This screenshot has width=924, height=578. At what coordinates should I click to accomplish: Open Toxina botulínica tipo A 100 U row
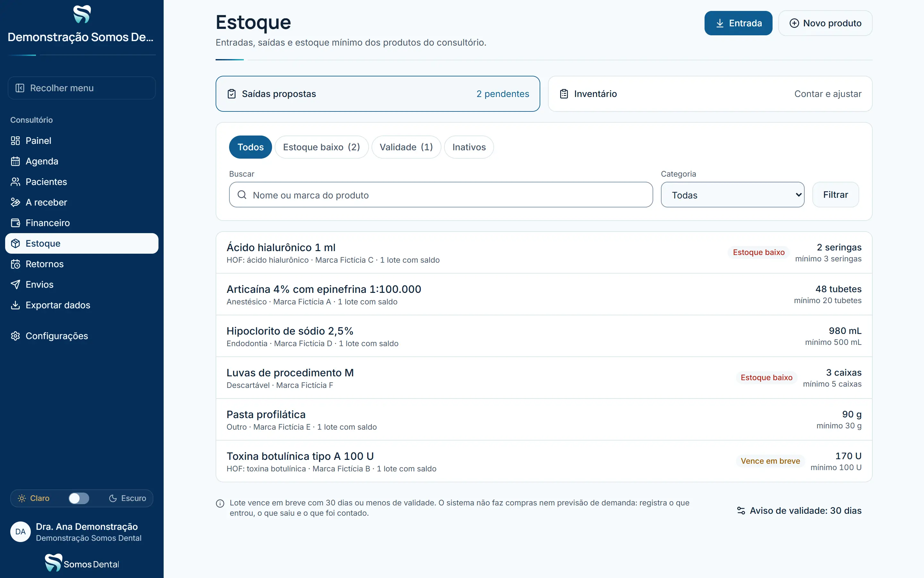tap(544, 461)
